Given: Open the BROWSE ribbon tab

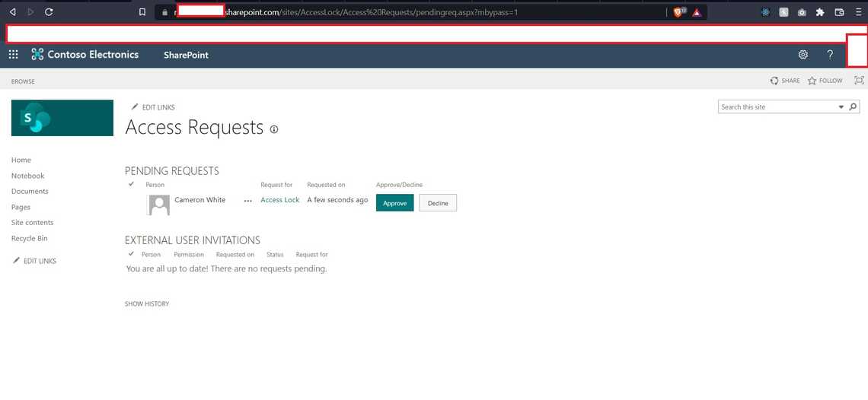Looking at the screenshot, I should pos(23,81).
